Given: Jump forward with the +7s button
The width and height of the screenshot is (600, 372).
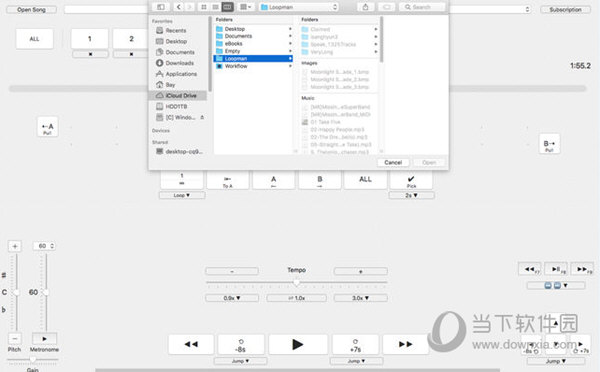Looking at the screenshot, I should 355,344.
